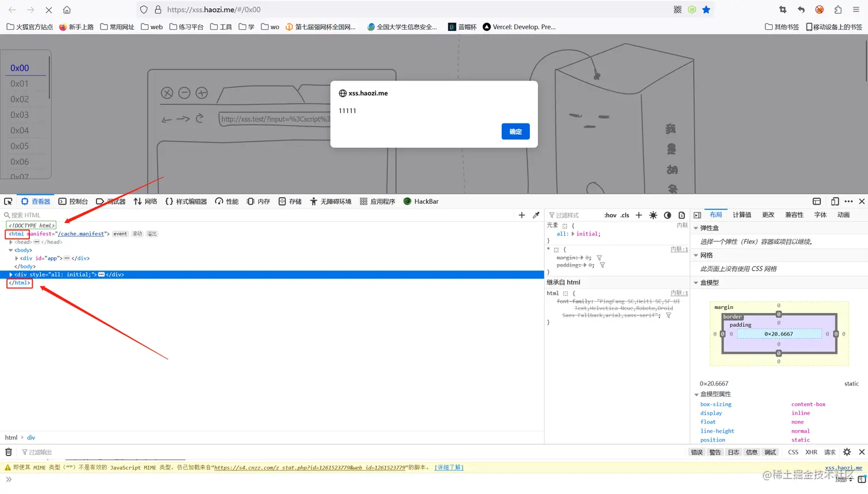Click the 滚动 scroll badge on html node

click(137, 234)
